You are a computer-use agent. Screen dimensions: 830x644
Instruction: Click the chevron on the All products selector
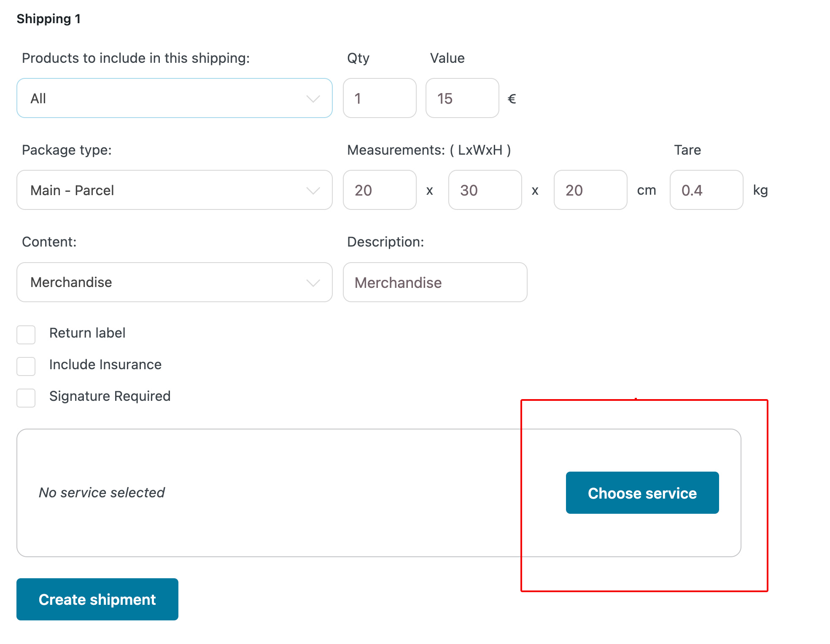coord(313,98)
